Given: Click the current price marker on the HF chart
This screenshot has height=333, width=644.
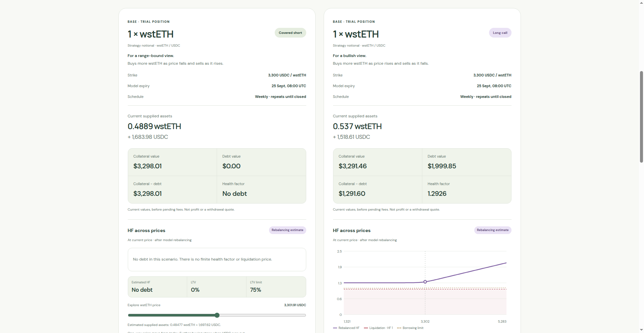Looking at the screenshot, I should click(425, 282).
